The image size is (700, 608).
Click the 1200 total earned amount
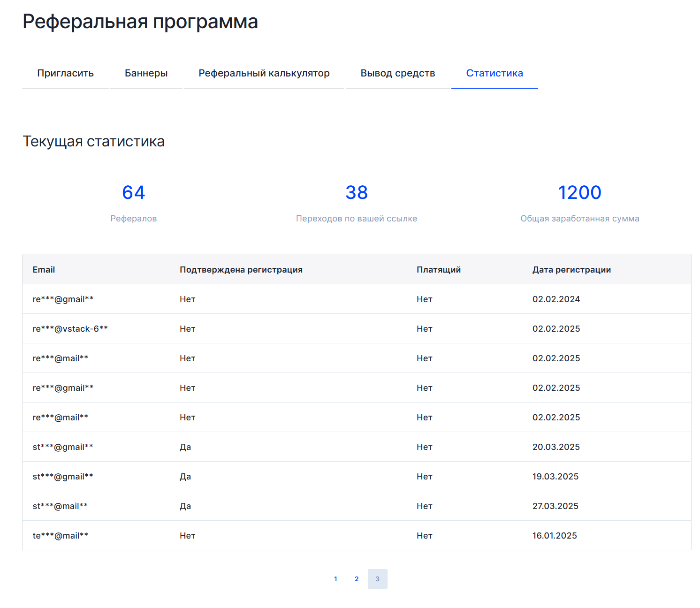point(579,192)
